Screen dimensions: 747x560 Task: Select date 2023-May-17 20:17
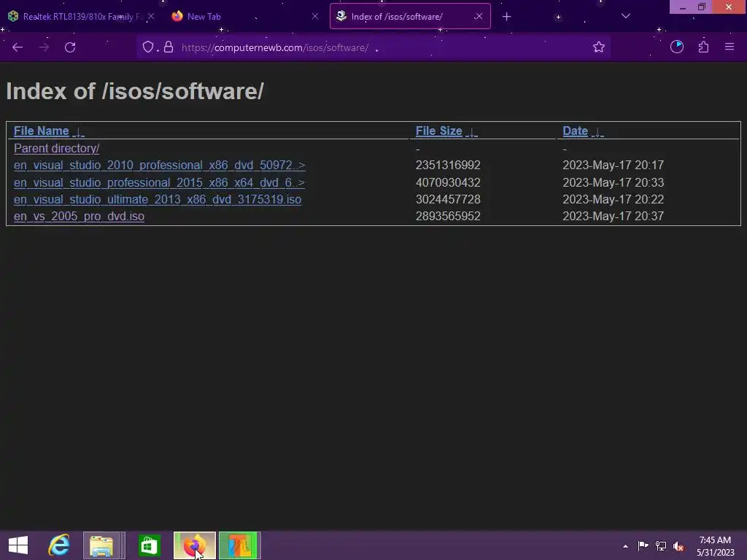point(613,166)
